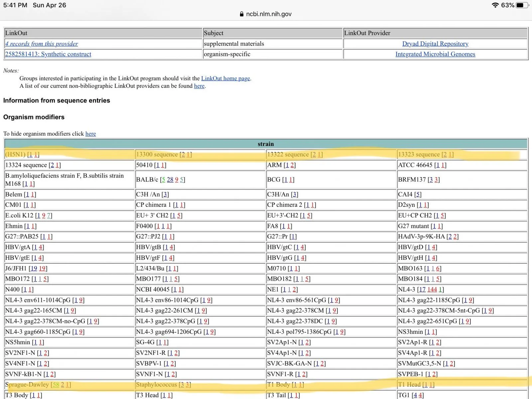Click the 28 link in BALB/c cell
The image size is (532, 399).
pos(170,180)
